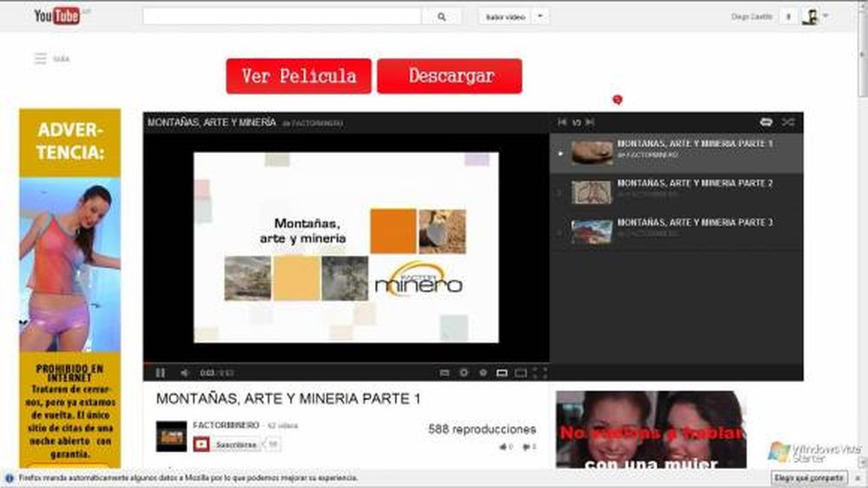This screenshot has height=488, width=868.
Task: Mute the video volume speaker icon
Action: pyautogui.click(x=184, y=373)
